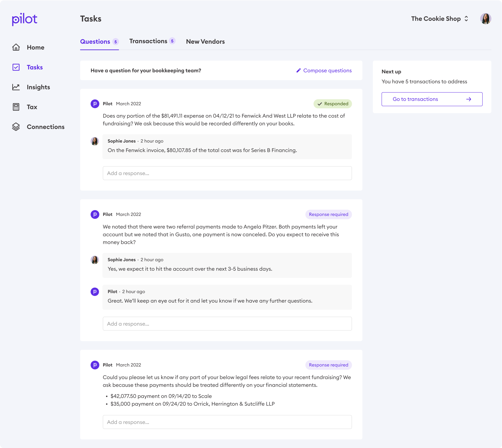Image resolution: width=502 pixels, height=448 pixels.
Task: Click Pilot's reply 'Great. We'll keep an eye out'
Action: (210, 301)
